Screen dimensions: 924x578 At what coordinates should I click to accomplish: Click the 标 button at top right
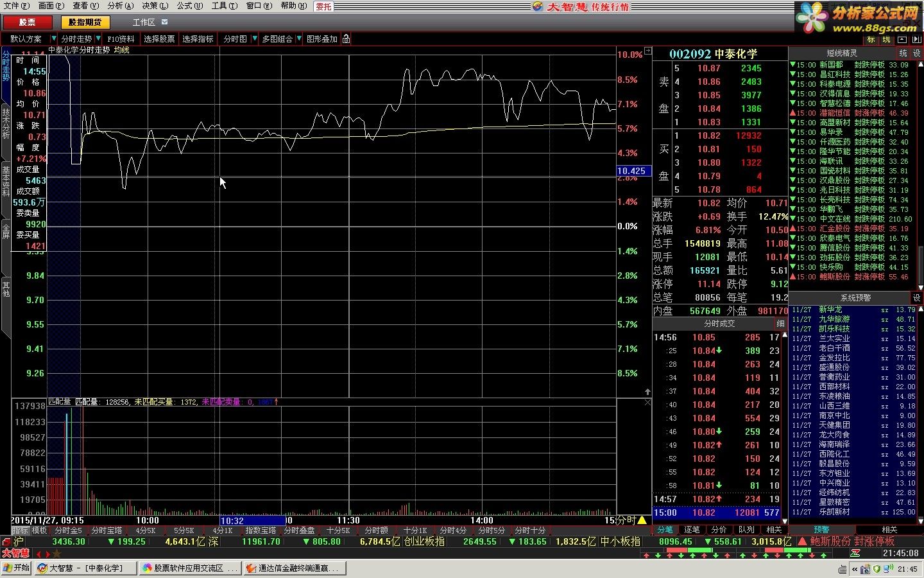pyautogui.click(x=871, y=40)
